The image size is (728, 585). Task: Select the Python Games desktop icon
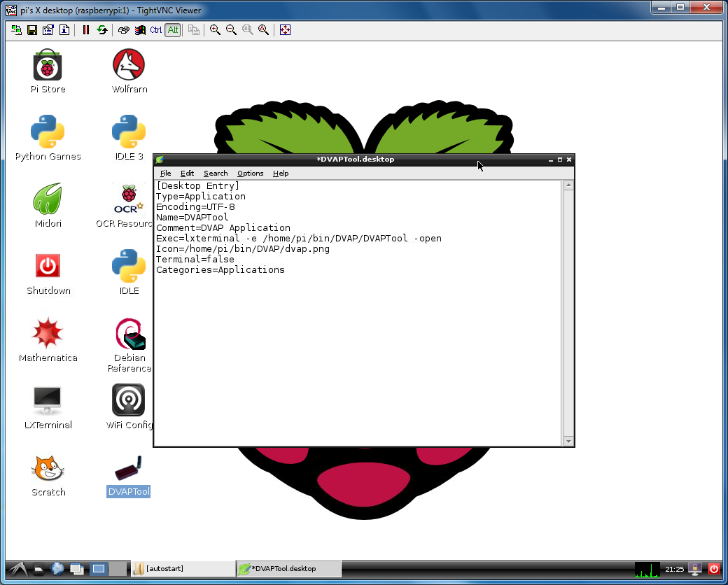pos(48,138)
